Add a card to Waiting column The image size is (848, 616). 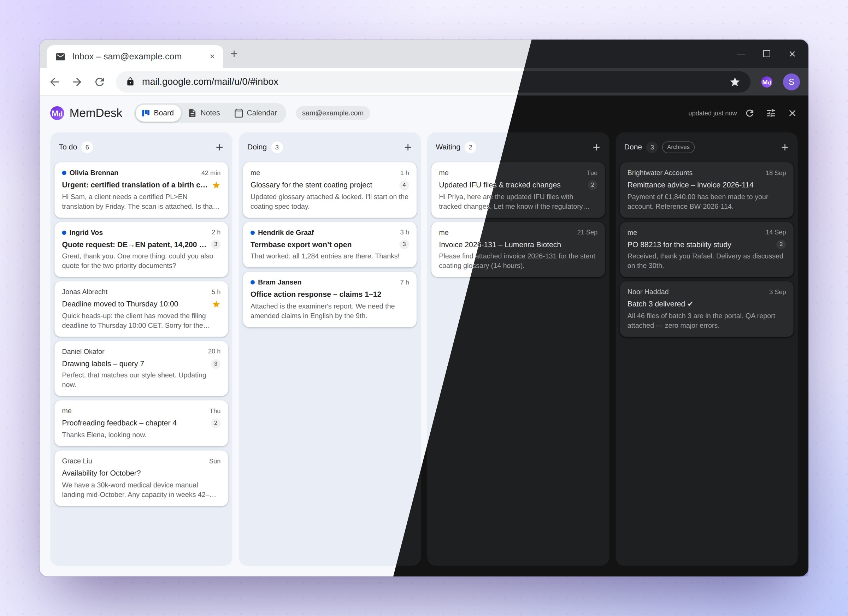point(596,147)
